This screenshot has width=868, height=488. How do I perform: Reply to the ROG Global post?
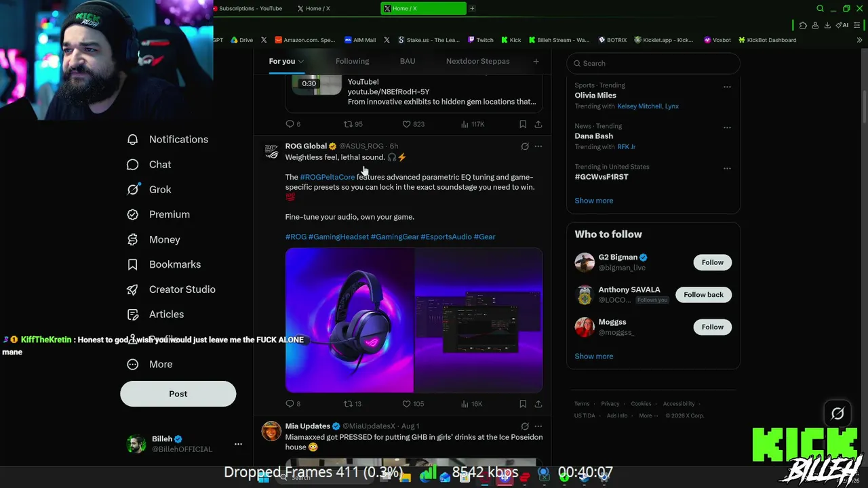point(293,404)
